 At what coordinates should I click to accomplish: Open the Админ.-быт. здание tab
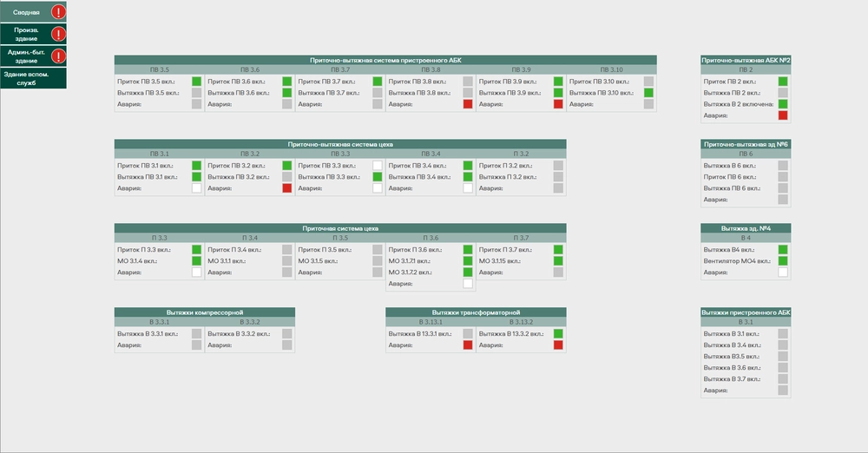click(26, 56)
